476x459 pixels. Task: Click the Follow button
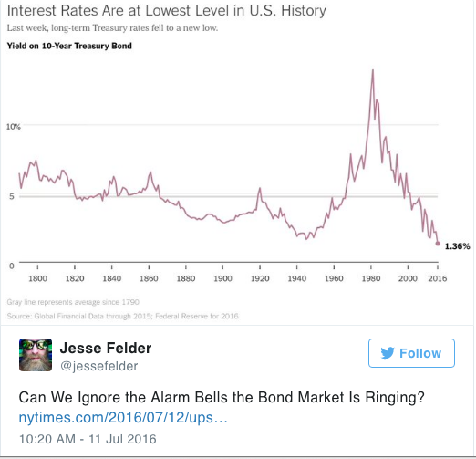pyautogui.click(x=411, y=353)
